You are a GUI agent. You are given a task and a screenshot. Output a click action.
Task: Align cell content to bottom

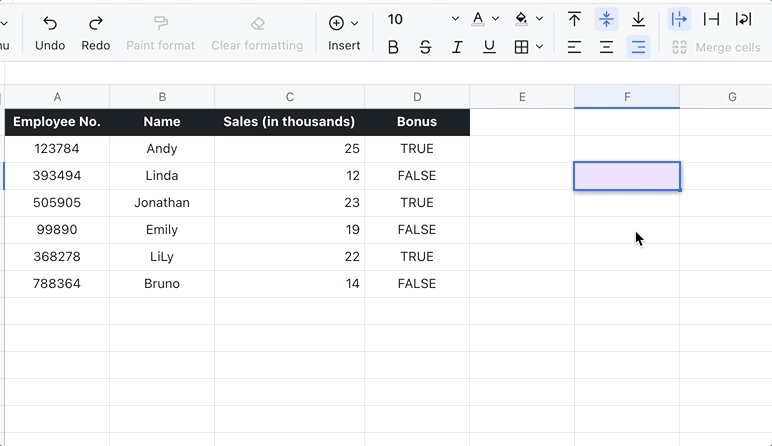tap(638, 19)
